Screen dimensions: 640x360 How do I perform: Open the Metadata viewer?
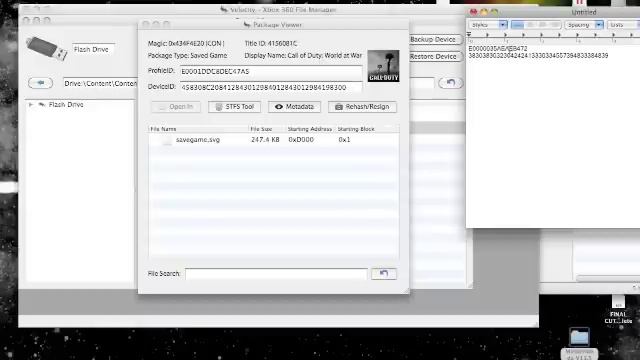click(x=294, y=107)
